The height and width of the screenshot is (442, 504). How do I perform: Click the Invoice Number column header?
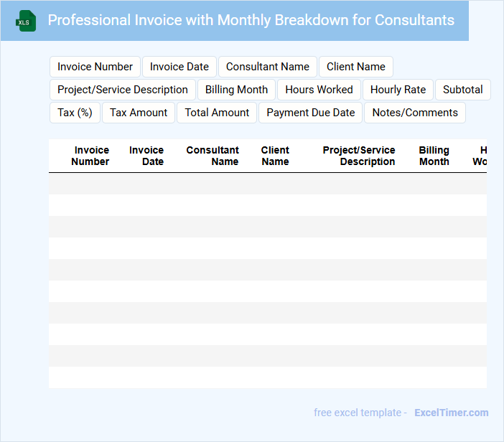click(x=91, y=156)
